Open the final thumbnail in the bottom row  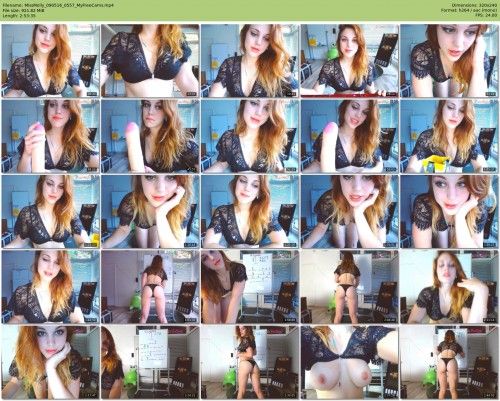coord(449,363)
